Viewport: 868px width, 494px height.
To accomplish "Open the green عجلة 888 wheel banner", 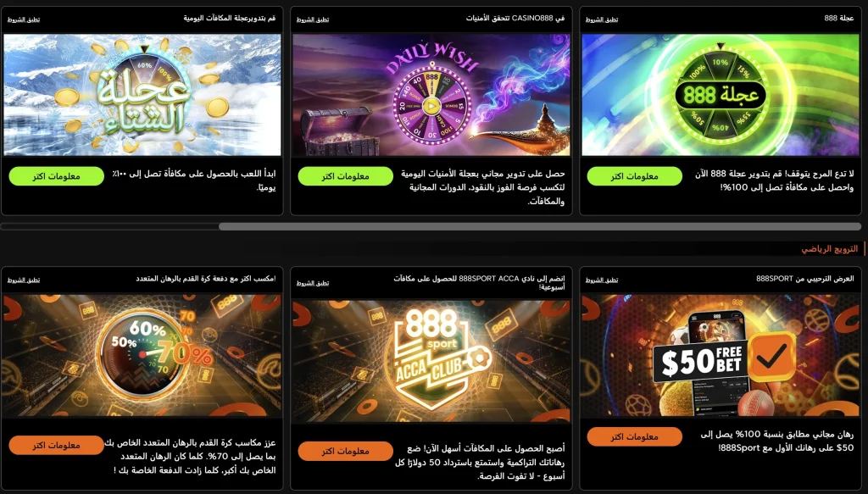I will coord(721,95).
